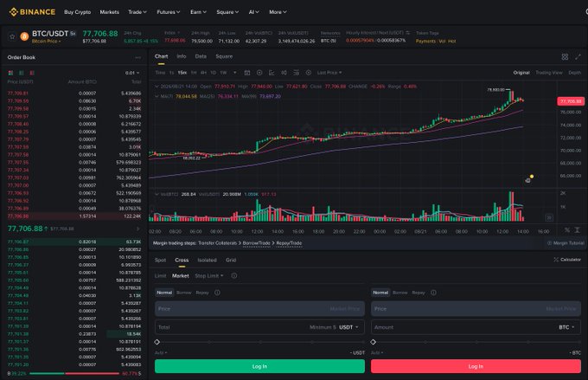588x380 pixels.
Task: Toggle percentage scale on chart axis
Action: tap(567, 229)
